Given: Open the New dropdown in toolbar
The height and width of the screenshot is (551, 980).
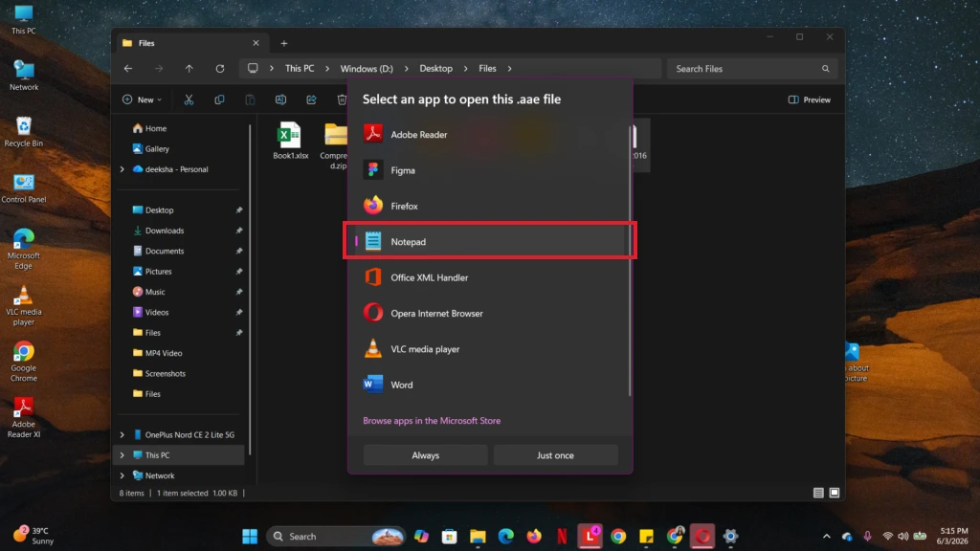Looking at the screenshot, I should (142, 99).
